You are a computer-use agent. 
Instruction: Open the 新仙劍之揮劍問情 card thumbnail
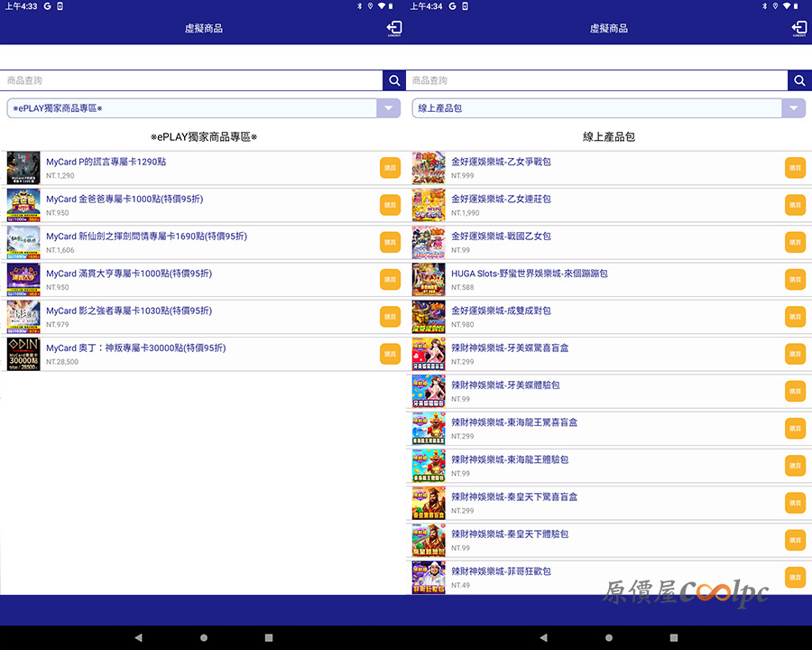click(x=23, y=243)
